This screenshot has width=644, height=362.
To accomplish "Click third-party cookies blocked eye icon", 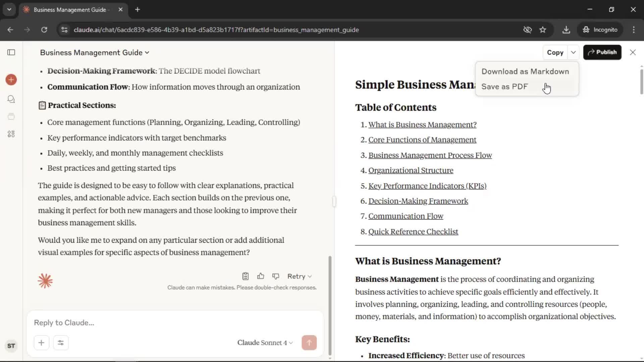I will (x=528, y=29).
